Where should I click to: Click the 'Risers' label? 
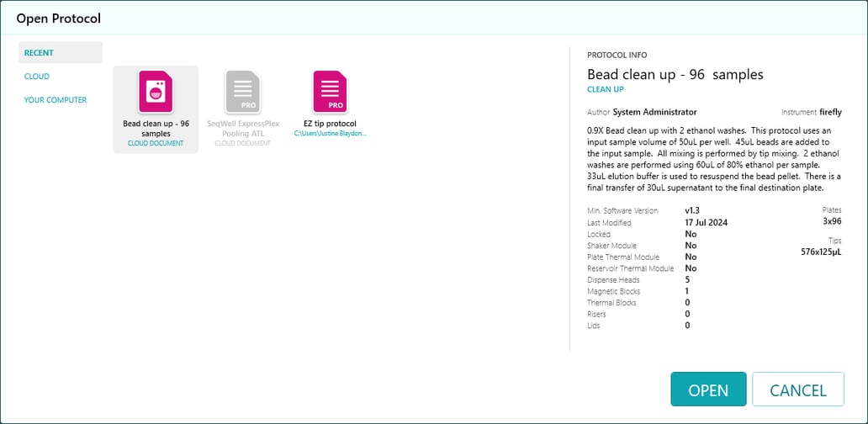(x=597, y=314)
